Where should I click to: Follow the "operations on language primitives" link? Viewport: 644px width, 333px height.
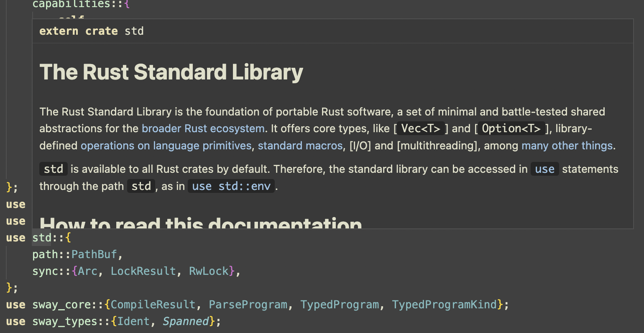pyautogui.click(x=166, y=146)
